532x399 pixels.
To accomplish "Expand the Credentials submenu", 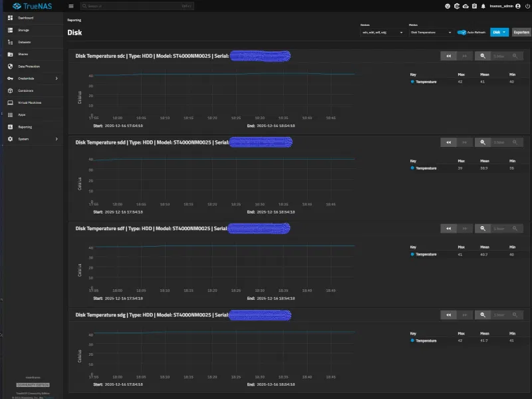I will (33, 78).
